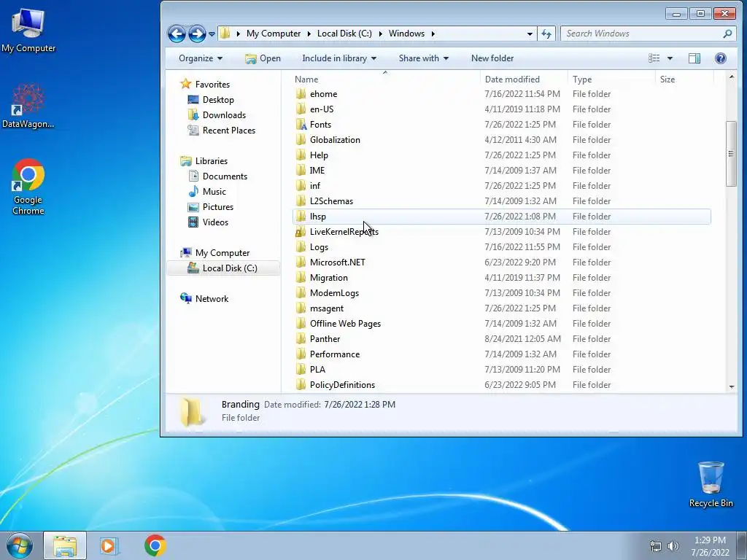Select My Computer in the address bar

pos(274,34)
